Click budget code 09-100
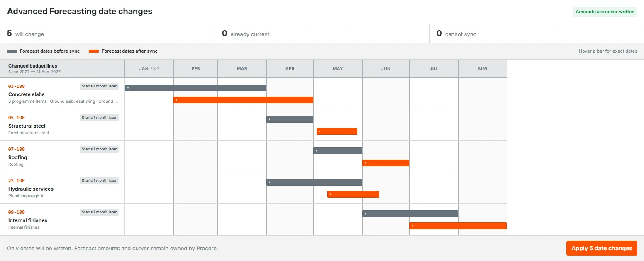Image resolution: width=644 pixels, height=261 pixels. tap(17, 212)
